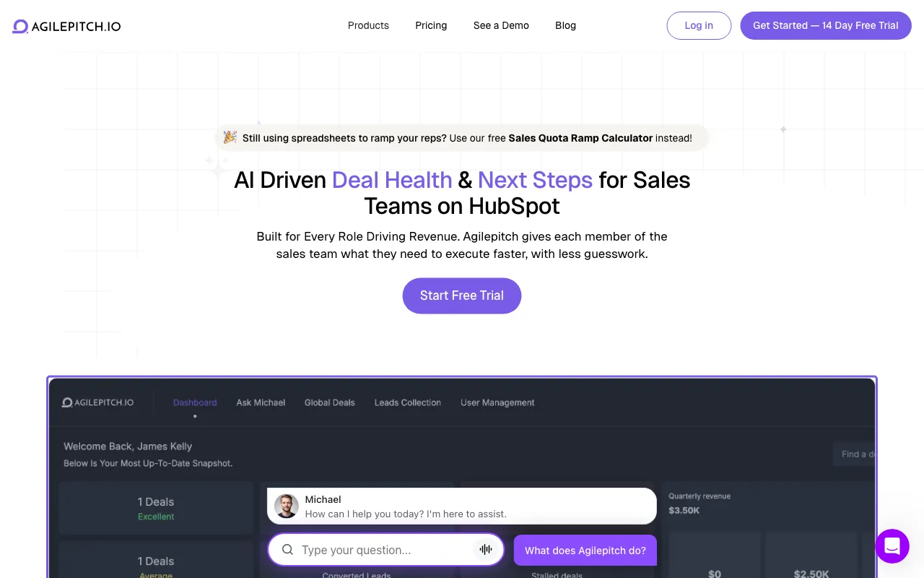The width and height of the screenshot is (924, 578).
Task: Open User Management tab
Action: 497,402
